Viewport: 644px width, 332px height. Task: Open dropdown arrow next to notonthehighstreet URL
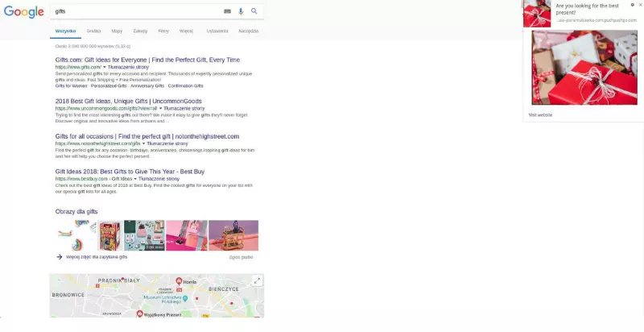coord(144,143)
